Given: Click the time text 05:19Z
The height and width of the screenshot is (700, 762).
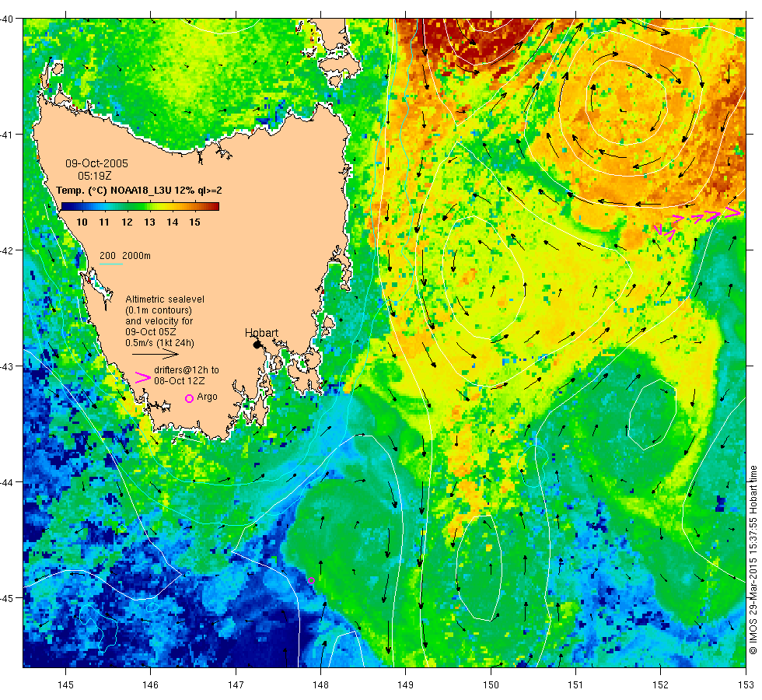Looking at the screenshot, I should coord(95,176).
